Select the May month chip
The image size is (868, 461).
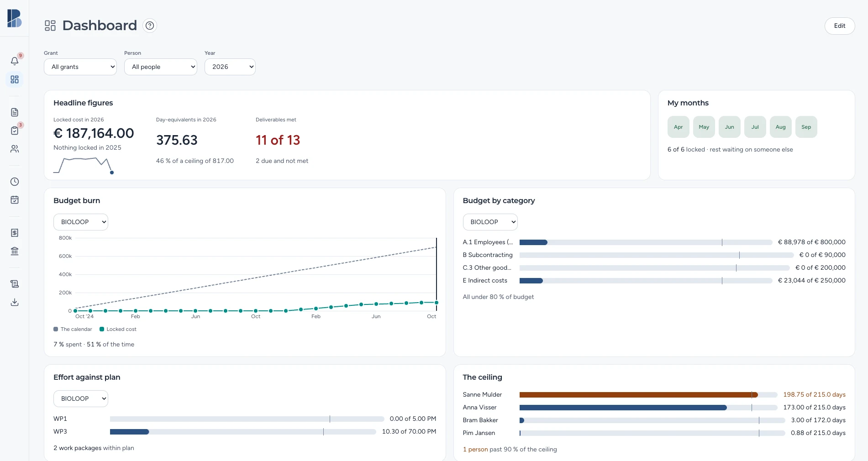coord(704,127)
